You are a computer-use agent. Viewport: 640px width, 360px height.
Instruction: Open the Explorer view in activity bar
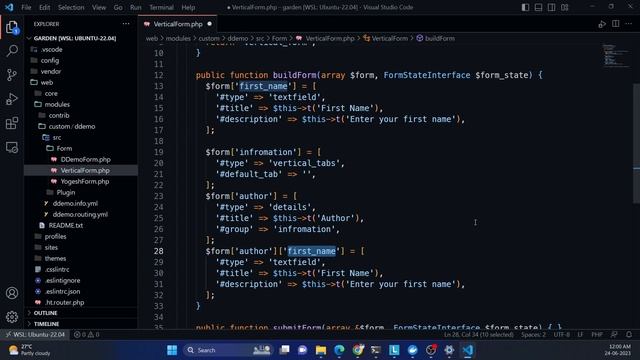pos(12,27)
